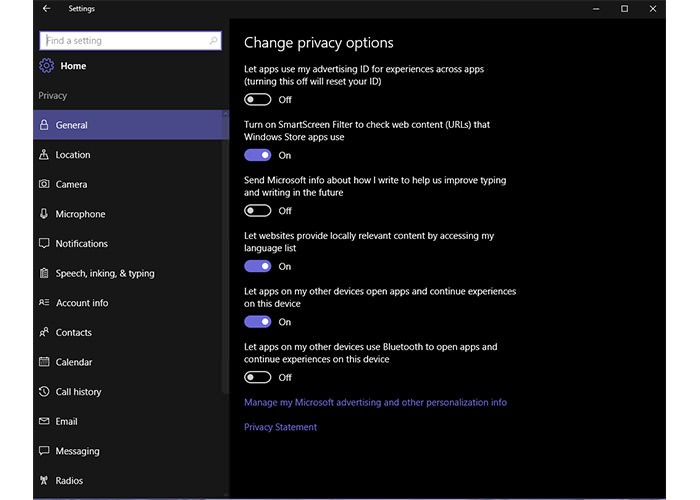Image resolution: width=700 pixels, height=500 pixels.
Task: Click the search magnifier icon
Action: 213,41
